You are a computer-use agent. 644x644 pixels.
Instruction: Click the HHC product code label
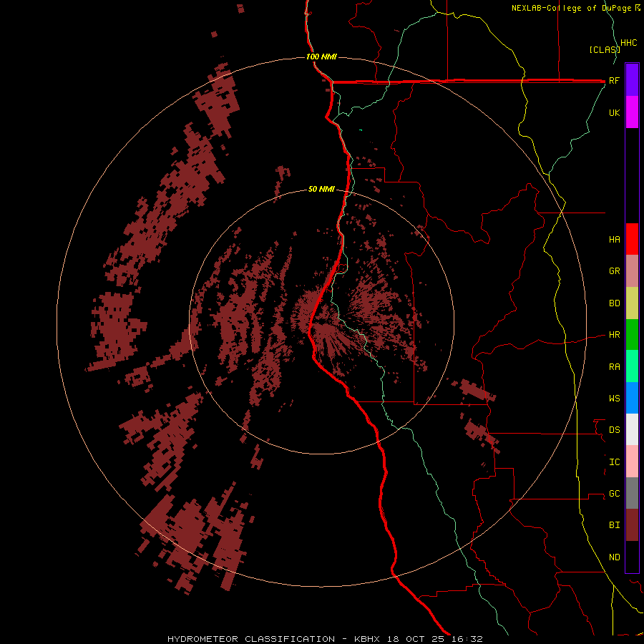(629, 43)
